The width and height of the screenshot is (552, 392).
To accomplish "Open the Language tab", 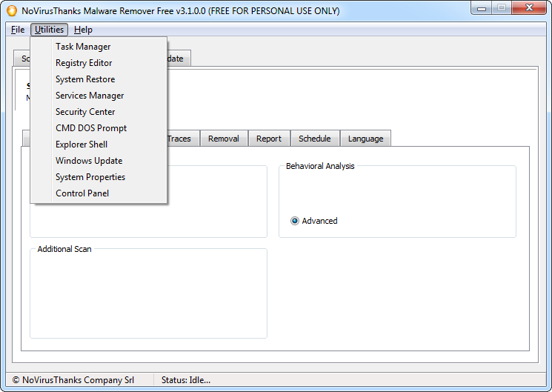I will click(x=365, y=139).
